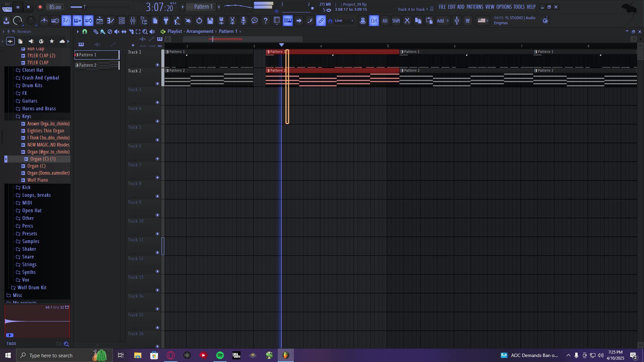Expand the Kick folder in browser
This screenshot has width=644, height=362.
tap(26, 187)
